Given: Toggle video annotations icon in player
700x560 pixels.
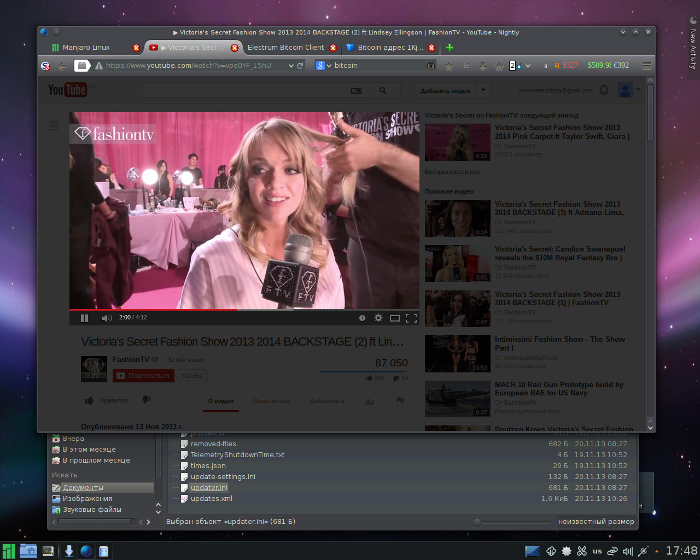Looking at the screenshot, I should click(362, 318).
